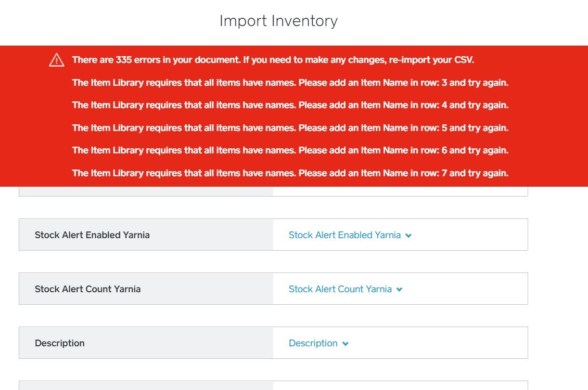Viewport: 588px width, 390px height.
Task: Click the chevron beside Stock Alert Count Yarnia
Action: coord(399,290)
